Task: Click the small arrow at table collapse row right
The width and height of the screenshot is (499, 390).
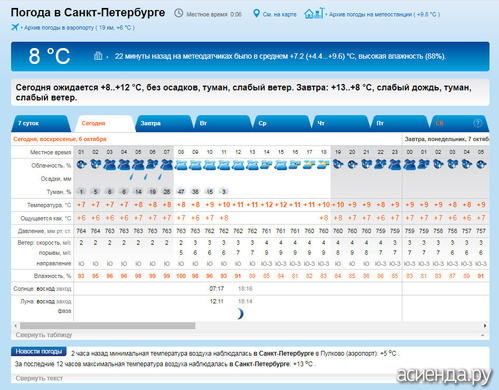Action: (x=483, y=335)
